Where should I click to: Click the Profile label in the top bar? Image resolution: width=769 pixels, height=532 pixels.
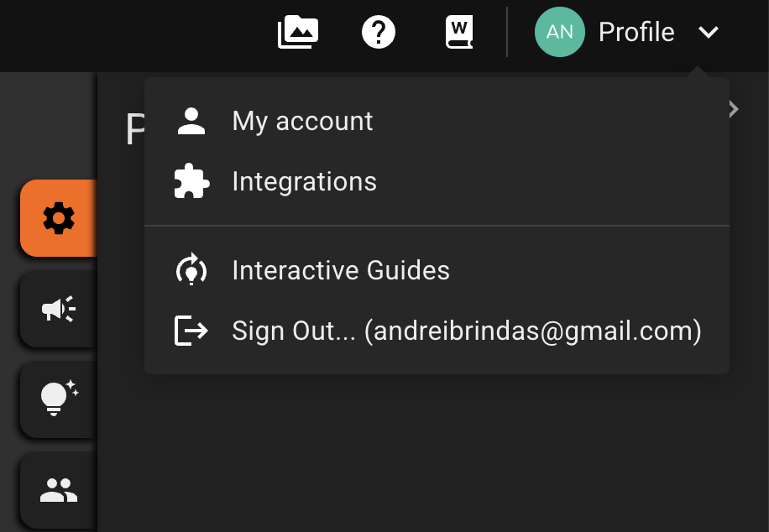pos(636,32)
